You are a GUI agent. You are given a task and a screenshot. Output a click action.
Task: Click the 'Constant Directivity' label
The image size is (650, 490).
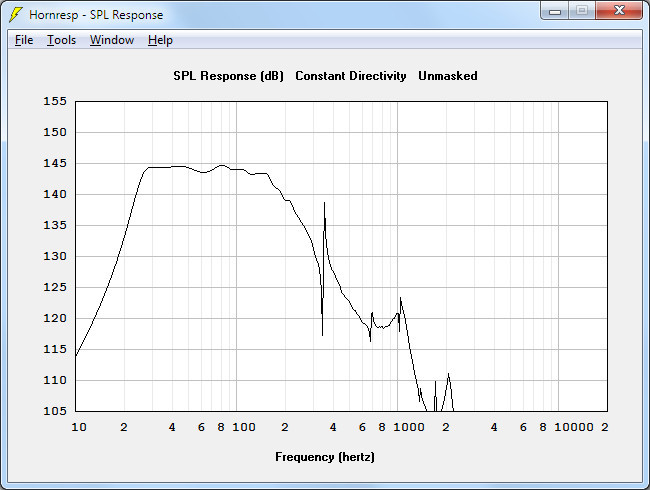[x=351, y=76]
